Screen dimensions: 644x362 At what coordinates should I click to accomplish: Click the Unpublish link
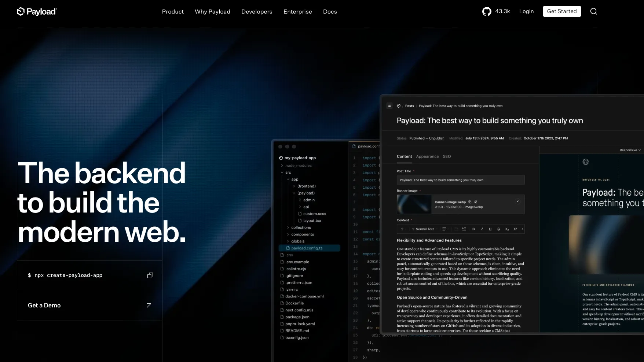(x=436, y=138)
